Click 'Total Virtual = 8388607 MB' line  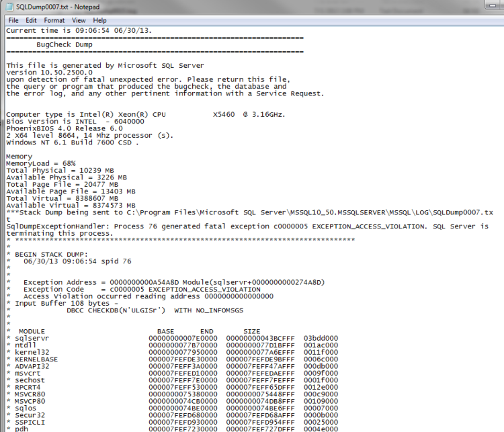coord(62,199)
